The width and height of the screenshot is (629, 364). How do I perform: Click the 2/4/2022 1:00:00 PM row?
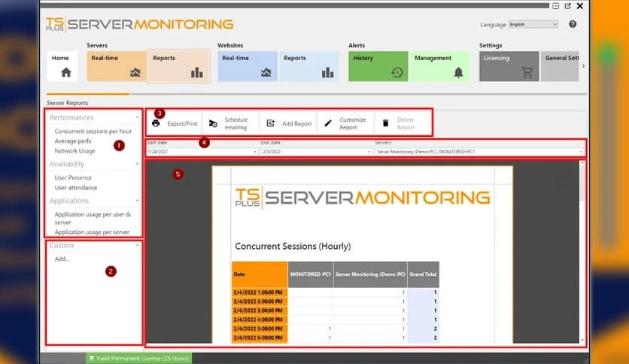coord(336,293)
